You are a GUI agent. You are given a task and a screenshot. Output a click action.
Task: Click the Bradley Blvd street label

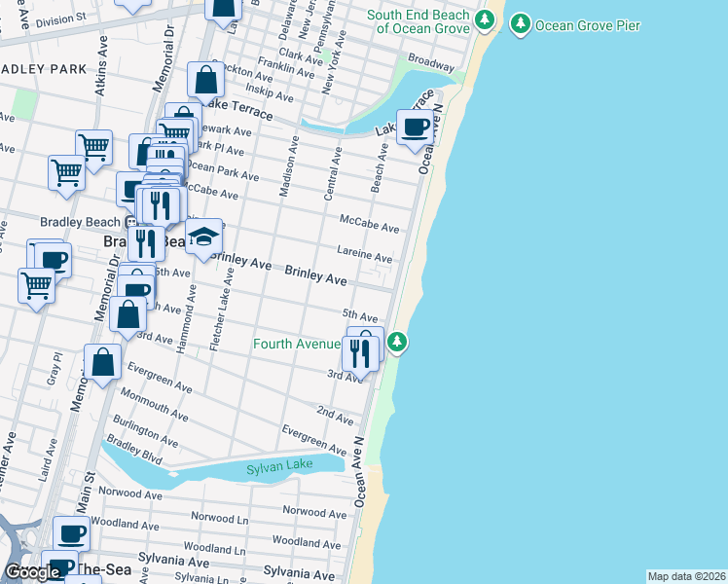134,450
